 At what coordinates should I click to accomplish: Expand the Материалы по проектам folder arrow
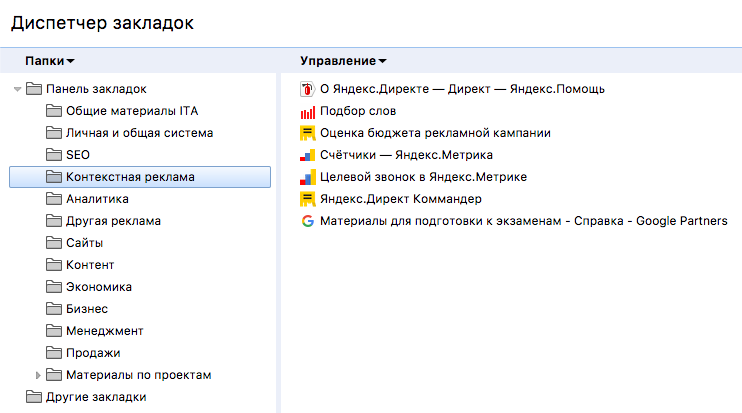tap(38, 375)
